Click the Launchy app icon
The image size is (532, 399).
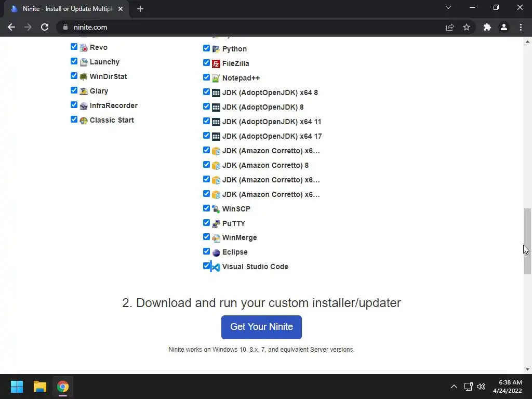coord(84,62)
